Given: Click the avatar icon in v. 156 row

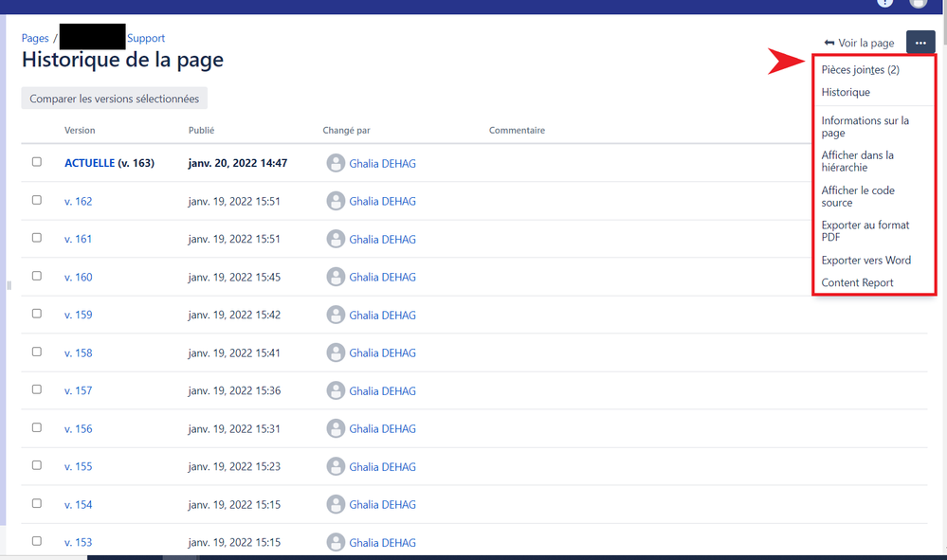Looking at the screenshot, I should [x=336, y=428].
